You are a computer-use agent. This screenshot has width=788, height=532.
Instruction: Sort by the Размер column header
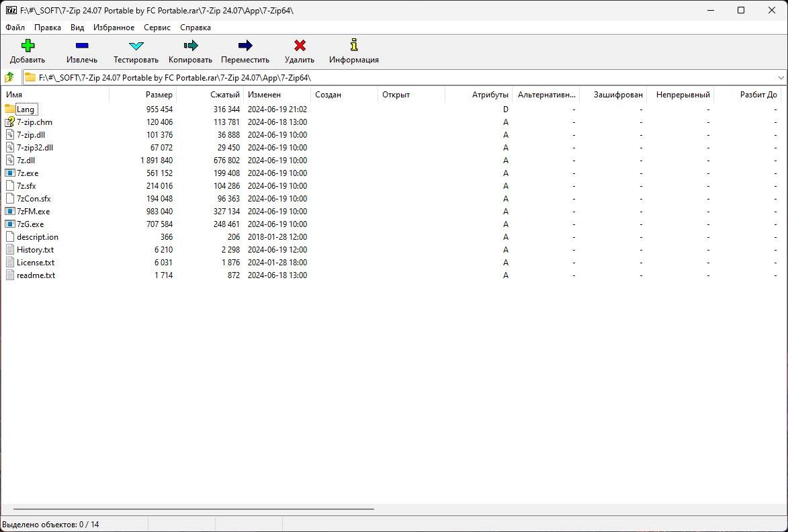point(142,95)
